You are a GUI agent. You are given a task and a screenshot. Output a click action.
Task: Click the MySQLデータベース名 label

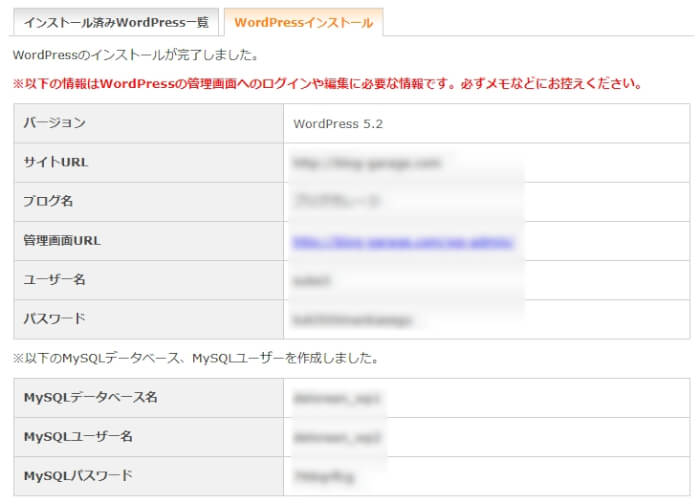pos(91,397)
